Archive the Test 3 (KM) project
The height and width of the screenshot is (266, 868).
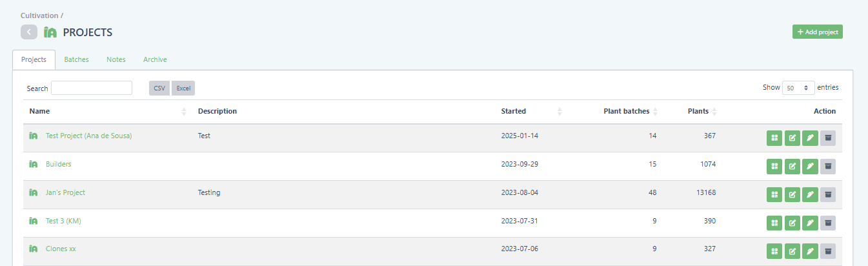(828, 223)
